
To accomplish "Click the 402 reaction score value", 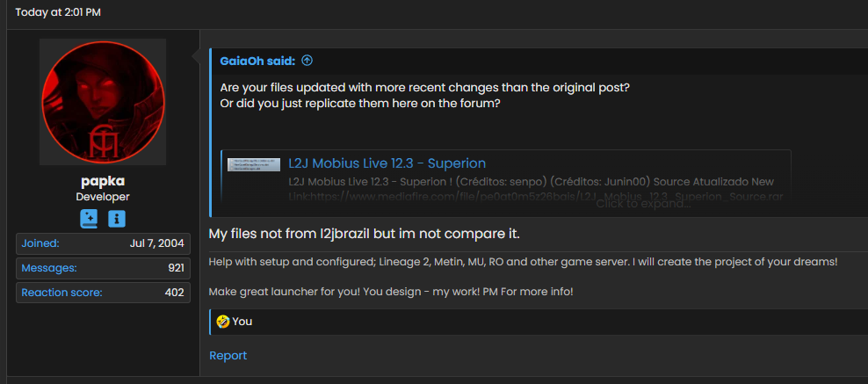I will tap(174, 293).
